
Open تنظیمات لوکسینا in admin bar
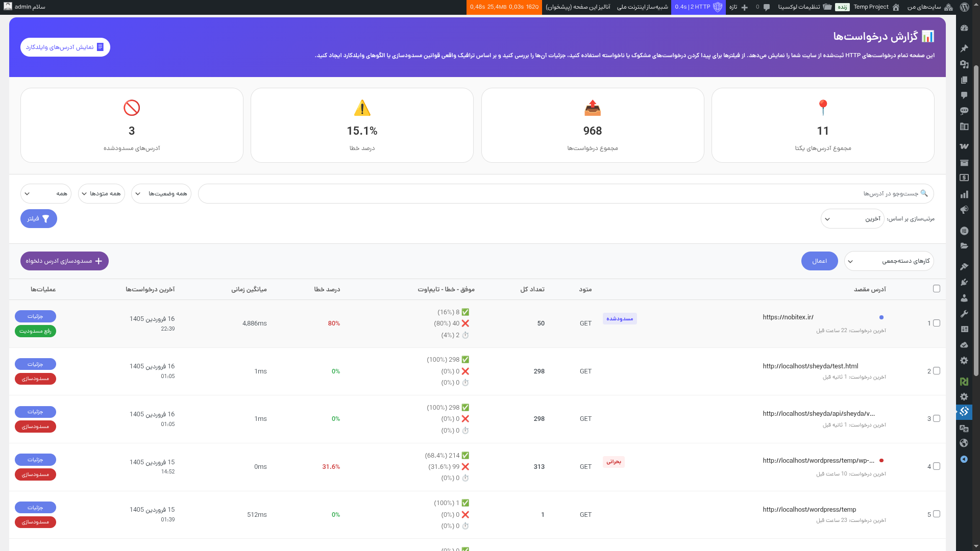point(804,7)
